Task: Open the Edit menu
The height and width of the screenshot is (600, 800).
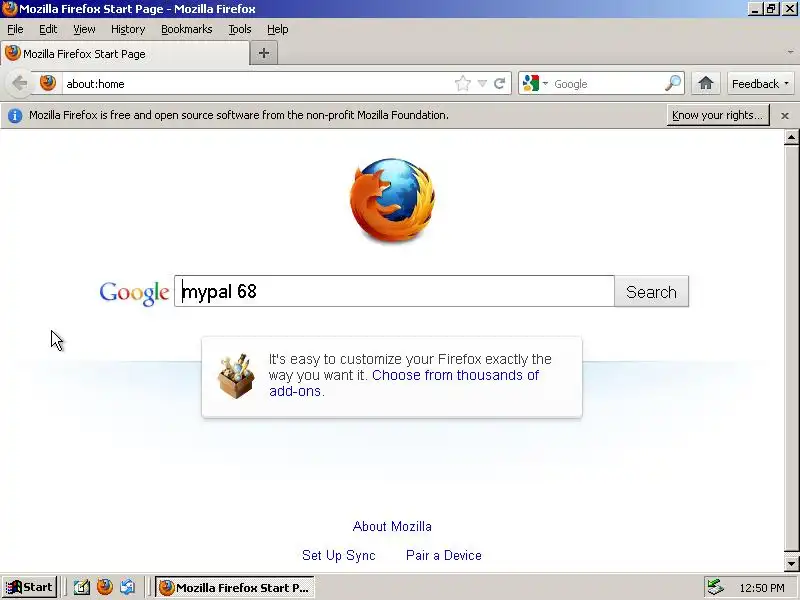Action: (x=48, y=29)
